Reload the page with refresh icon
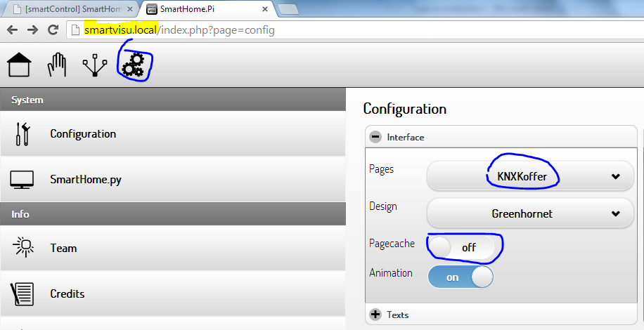Viewport: 644px width, 330px height. pyautogui.click(x=53, y=30)
